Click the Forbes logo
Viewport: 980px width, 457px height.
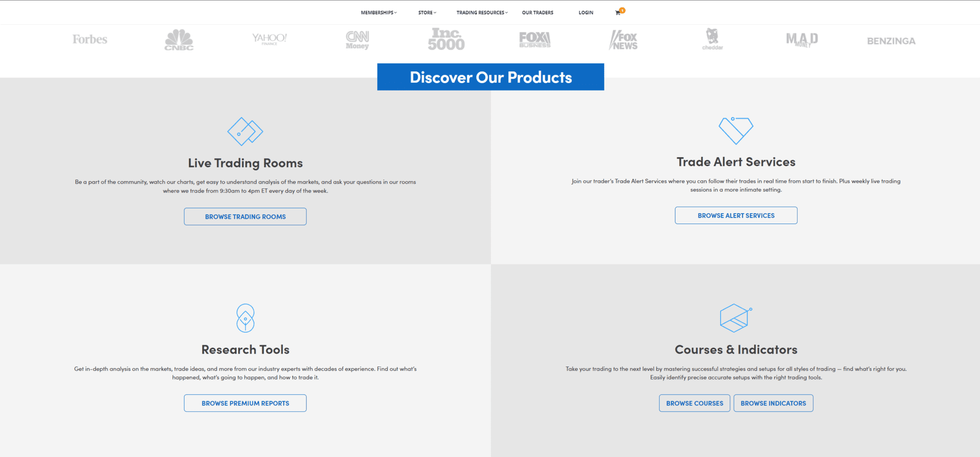click(90, 39)
